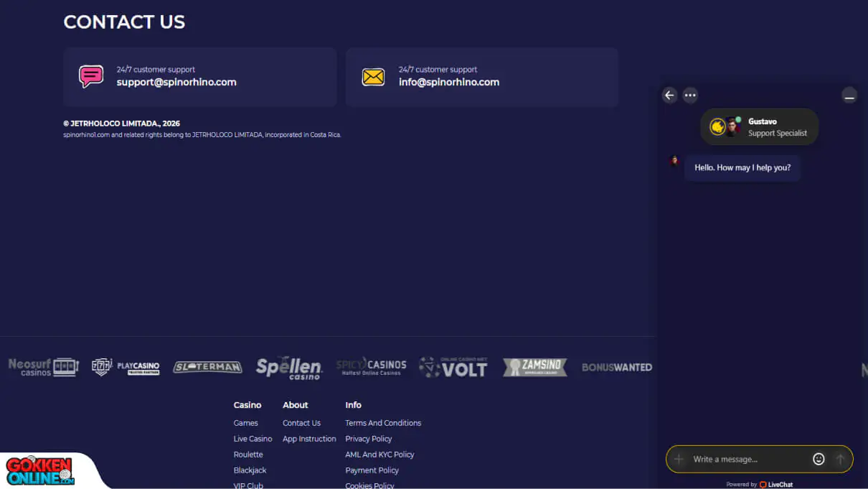
Task: Click the Neosurf Casinos logo
Action: pyautogui.click(x=43, y=367)
